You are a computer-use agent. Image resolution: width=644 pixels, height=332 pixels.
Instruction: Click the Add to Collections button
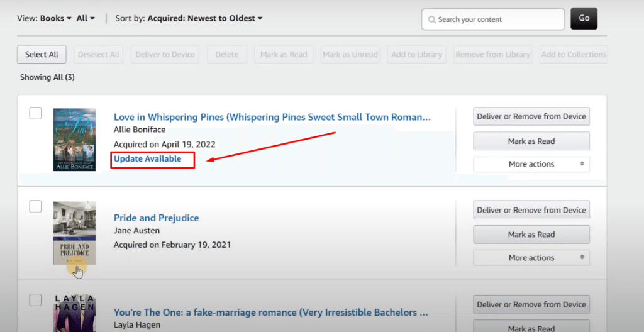click(x=574, y=54)
